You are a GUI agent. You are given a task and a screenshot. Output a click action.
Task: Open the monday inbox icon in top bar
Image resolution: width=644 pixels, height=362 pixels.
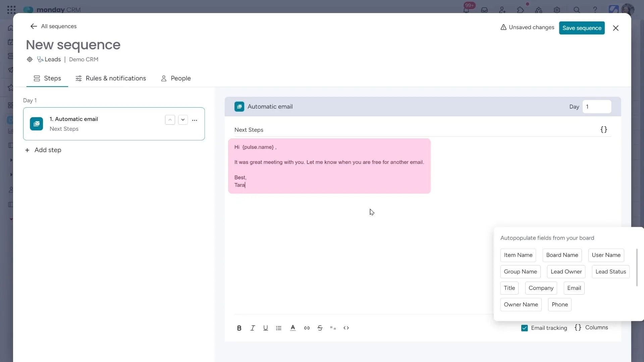[x=484, y=9]
